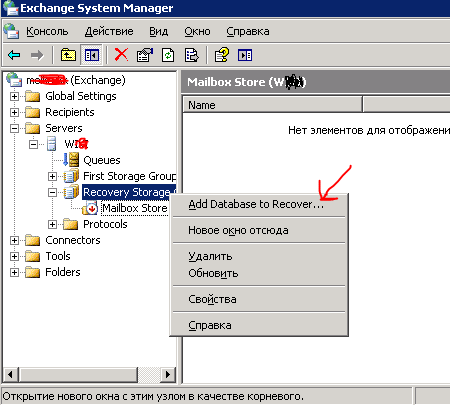Click the Tools folder icon
The height and width of the screenshot is (405, 450).
[33, 256]
